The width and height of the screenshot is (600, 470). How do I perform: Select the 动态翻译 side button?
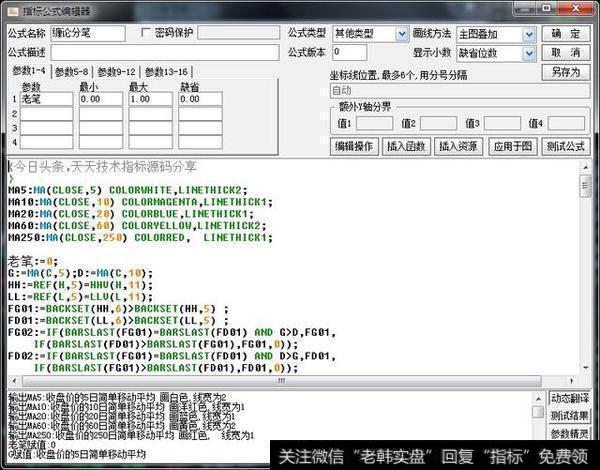click(x=568, y=397)
